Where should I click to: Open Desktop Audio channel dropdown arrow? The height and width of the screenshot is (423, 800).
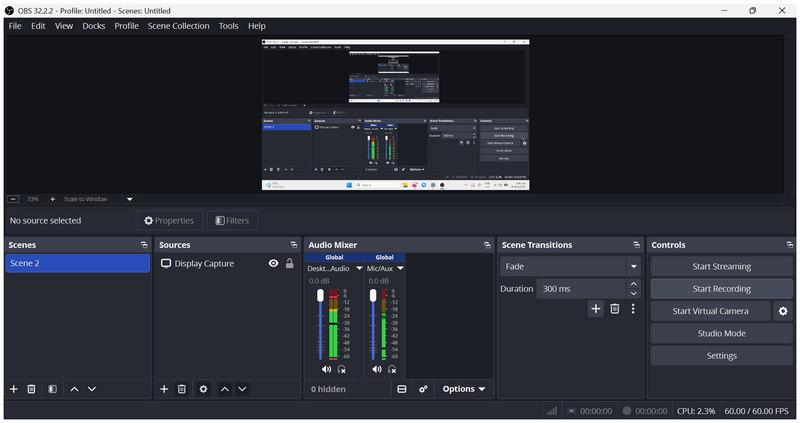[x=359, y=268]
